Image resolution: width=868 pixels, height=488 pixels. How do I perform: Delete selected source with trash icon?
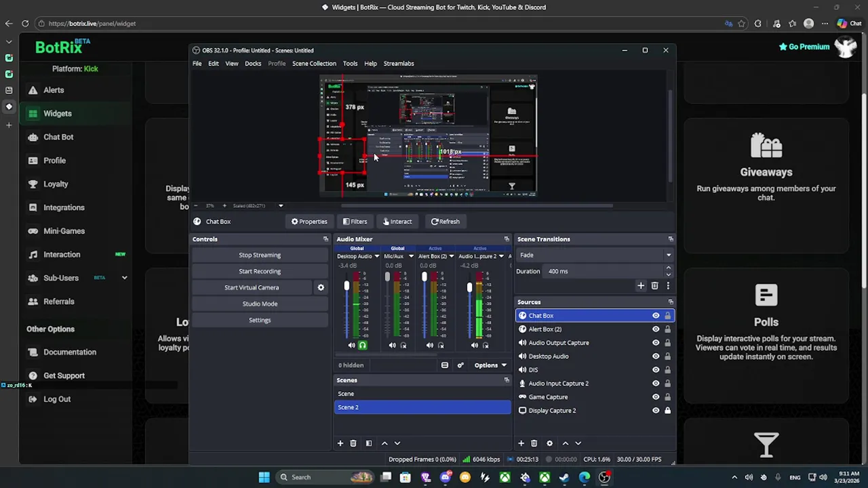pos(534,443)
